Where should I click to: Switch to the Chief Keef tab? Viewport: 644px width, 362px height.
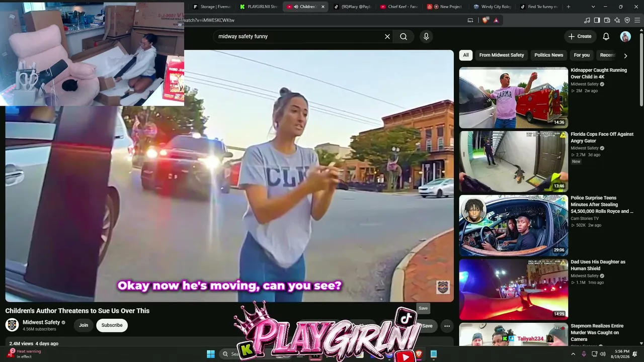pyautogui.click(x=399, y=7)
